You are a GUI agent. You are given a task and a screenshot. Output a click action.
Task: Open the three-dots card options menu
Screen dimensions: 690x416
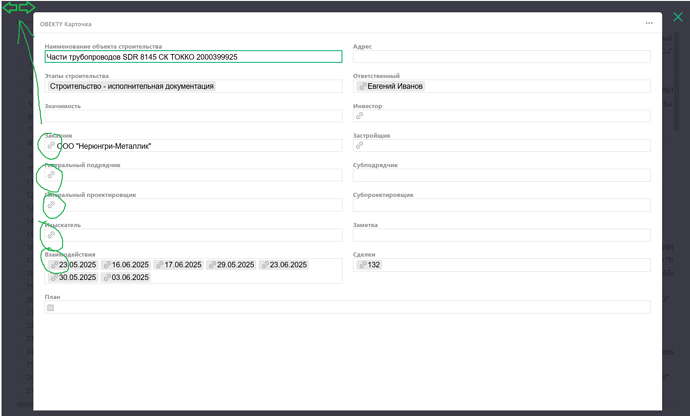pos(648,22)
